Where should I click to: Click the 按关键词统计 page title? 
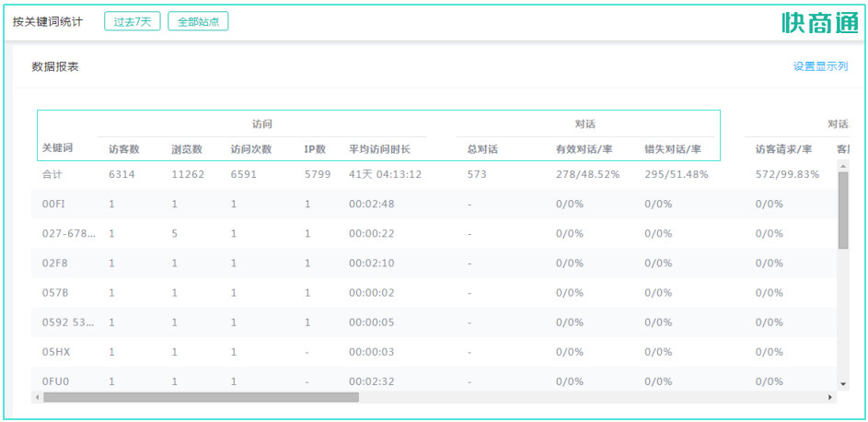pos(47,21)
